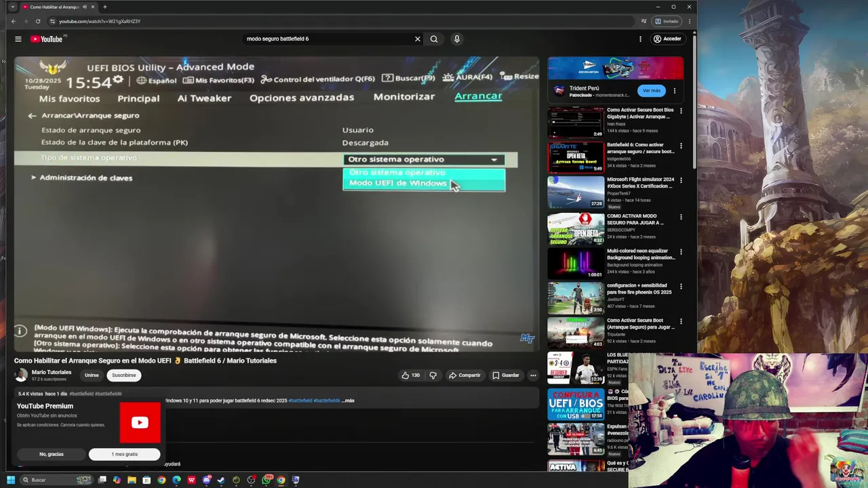Open 'Otro sistema operativo' dropdown in video
This screenshot has width=868, height=488.
tap(424, 159)
